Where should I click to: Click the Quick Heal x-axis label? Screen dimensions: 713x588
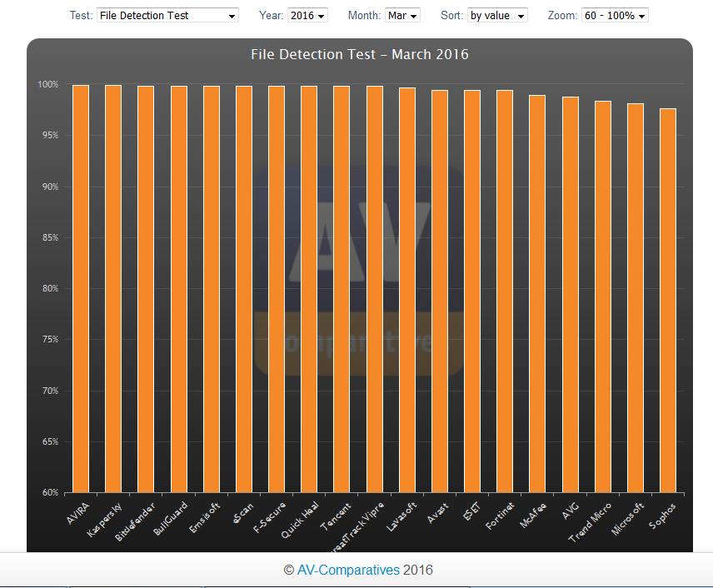(x=300, y=521)
